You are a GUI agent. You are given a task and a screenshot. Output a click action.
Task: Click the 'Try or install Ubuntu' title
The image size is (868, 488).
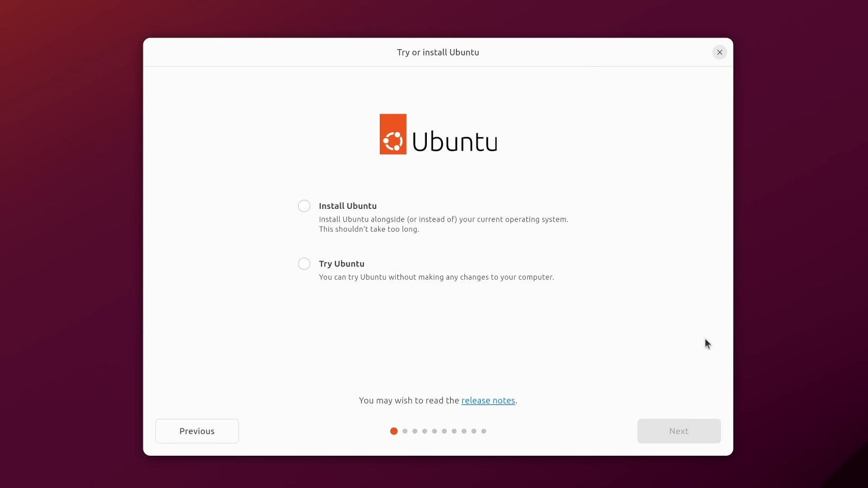(x=438, y=52)
